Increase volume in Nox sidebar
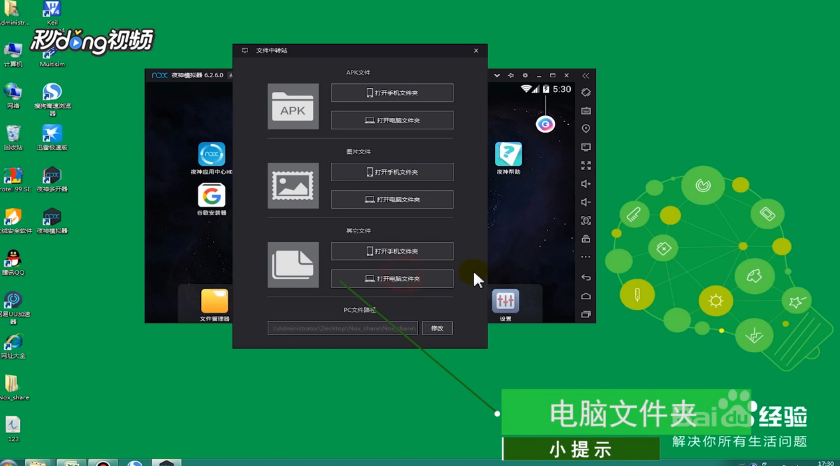This screenshot has width=840, height=466. pos(586,184)
